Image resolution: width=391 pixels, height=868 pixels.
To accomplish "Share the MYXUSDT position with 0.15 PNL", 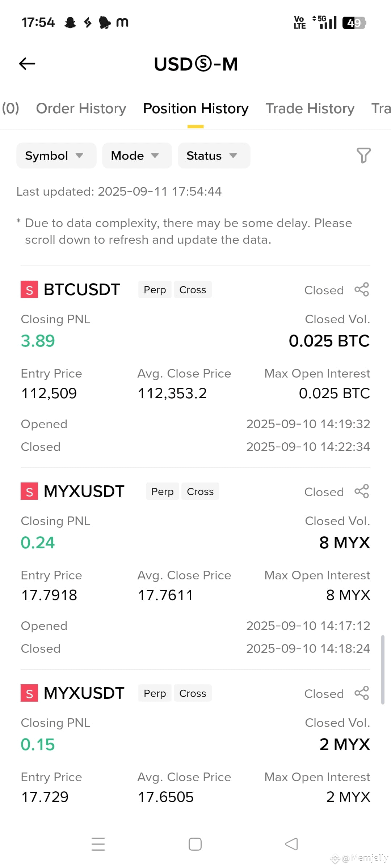I will (362, 693).
